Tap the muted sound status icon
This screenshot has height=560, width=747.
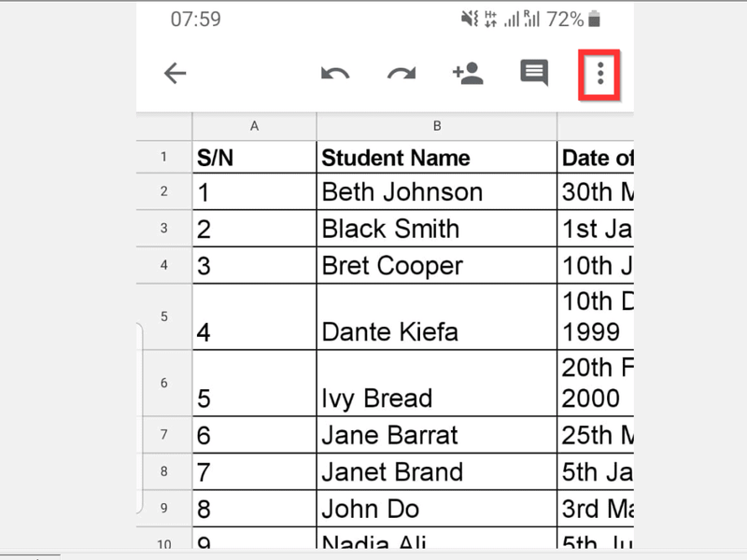[x=470, y=20]
